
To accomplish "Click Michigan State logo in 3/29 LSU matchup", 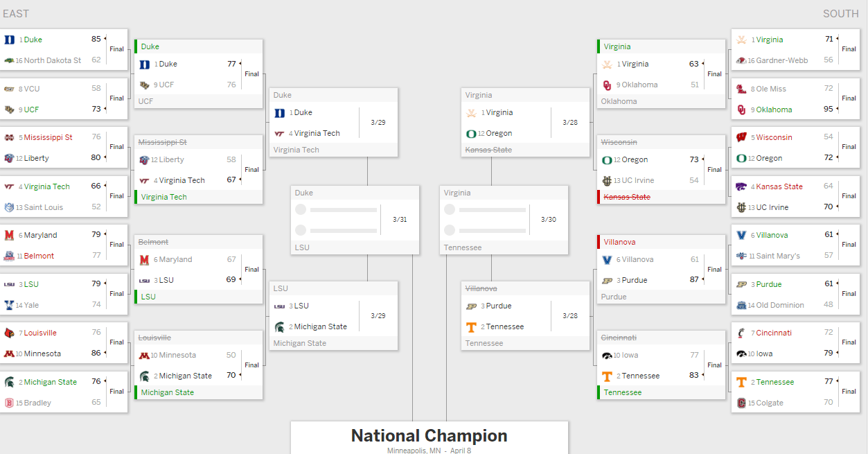I will [x=279, y=326].
